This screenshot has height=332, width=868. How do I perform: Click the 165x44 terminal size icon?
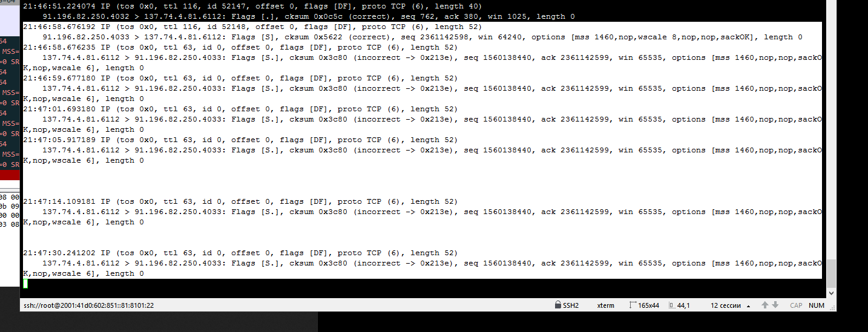[x=633, y=305]
